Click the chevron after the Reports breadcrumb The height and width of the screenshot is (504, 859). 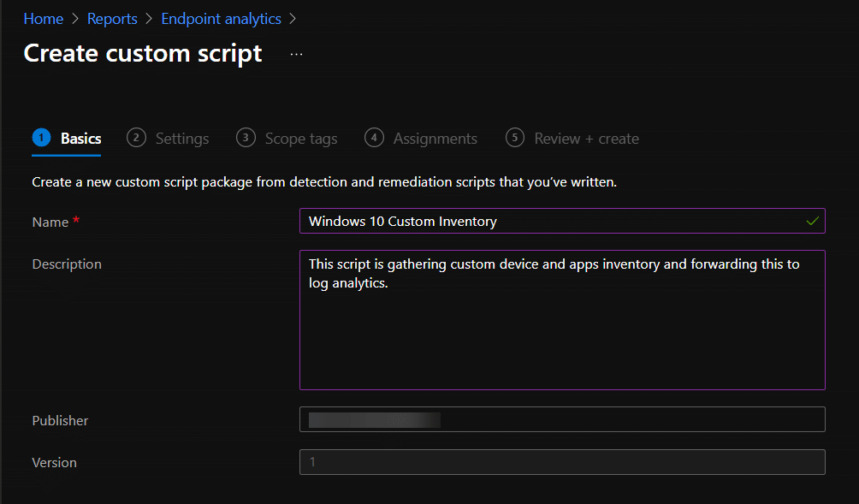pyautogui.click(x=149, y=19)
